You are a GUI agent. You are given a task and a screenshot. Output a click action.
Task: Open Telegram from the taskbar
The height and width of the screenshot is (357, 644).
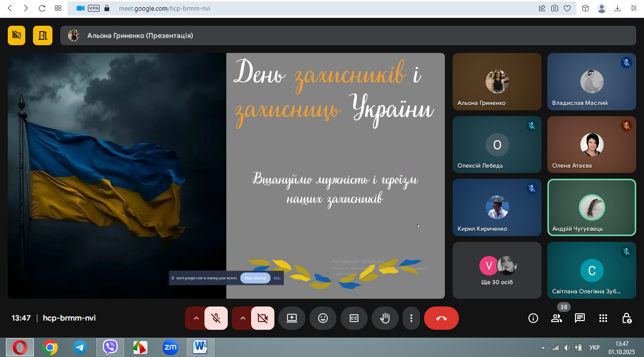[x=80, y=347]
